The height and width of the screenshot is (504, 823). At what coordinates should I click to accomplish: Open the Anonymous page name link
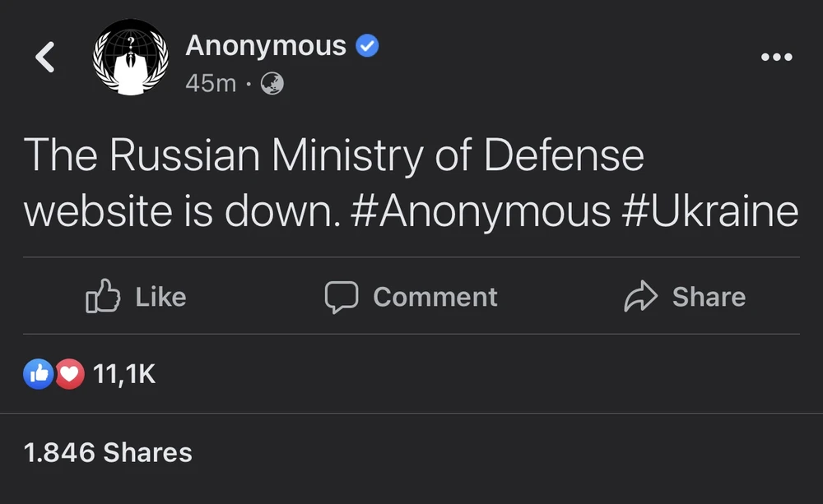click(266, 46)
